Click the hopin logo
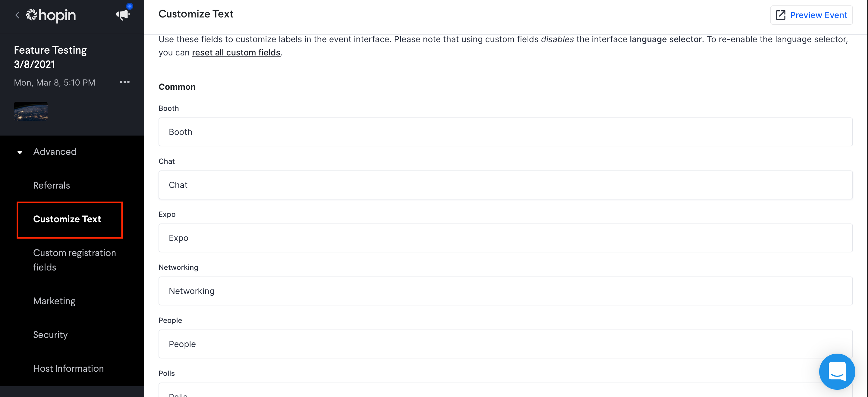The height and width of the screenshot is (397, 868). pos(51,15)
